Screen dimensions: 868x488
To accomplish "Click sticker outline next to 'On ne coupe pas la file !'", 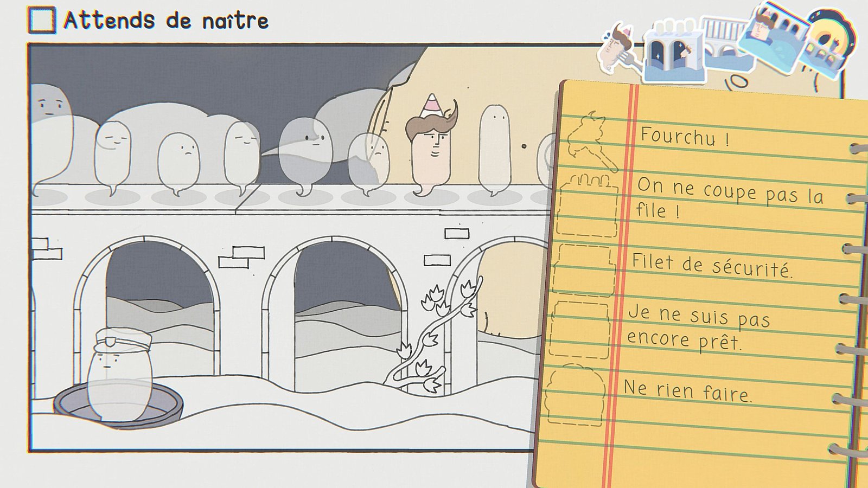I will coord(589,205).
